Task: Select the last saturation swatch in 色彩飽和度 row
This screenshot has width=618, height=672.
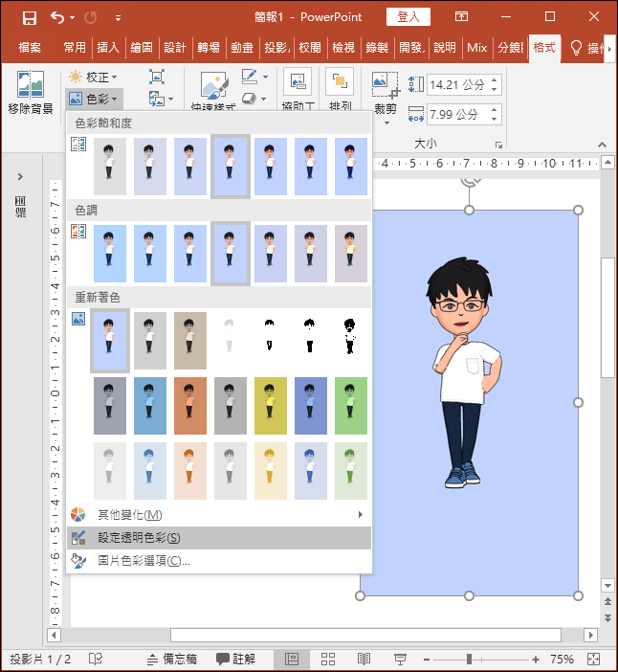Action: (x=351, y=167)
